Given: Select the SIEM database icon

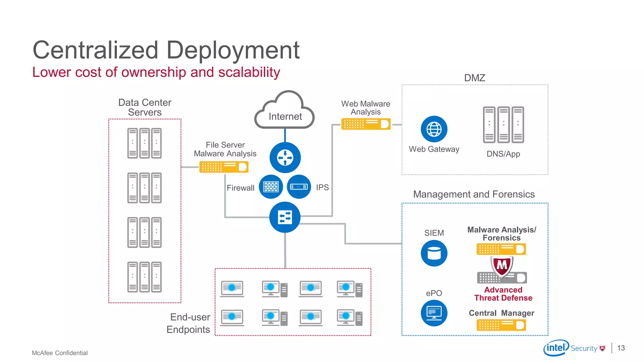Looking at the screenshot, I should pos(434,253).
